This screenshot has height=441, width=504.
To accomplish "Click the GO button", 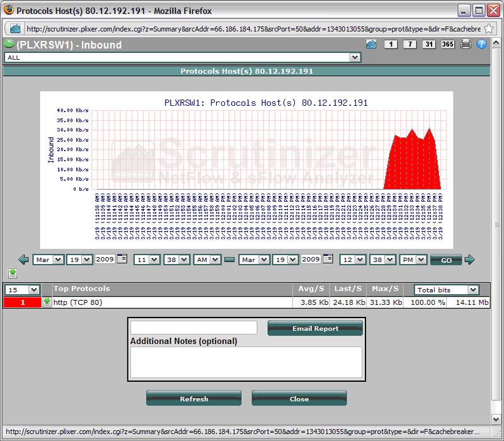I will tap(446, 260).
